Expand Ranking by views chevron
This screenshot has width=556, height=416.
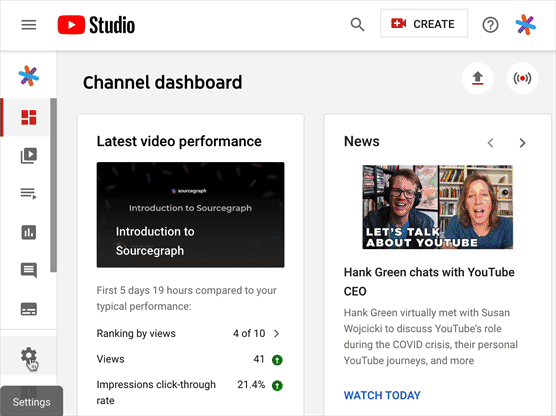coord(277,333)
